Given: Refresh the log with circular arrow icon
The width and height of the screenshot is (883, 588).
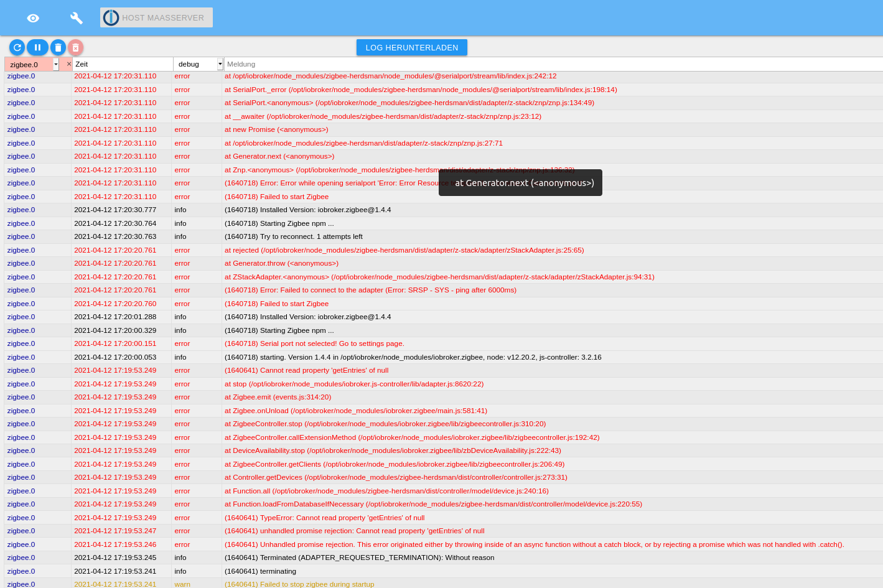Looking at the screenshot, I should point(17,47).
